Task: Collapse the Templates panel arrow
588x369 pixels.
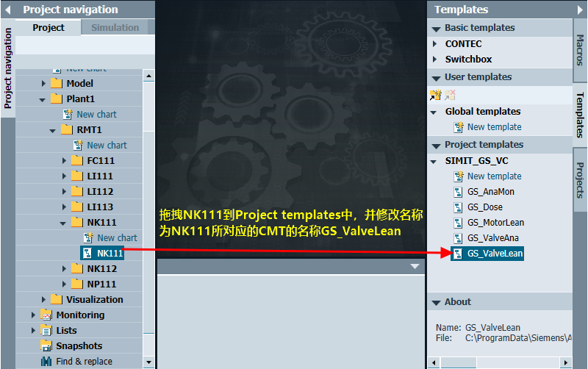Action: tap(580, 10)
